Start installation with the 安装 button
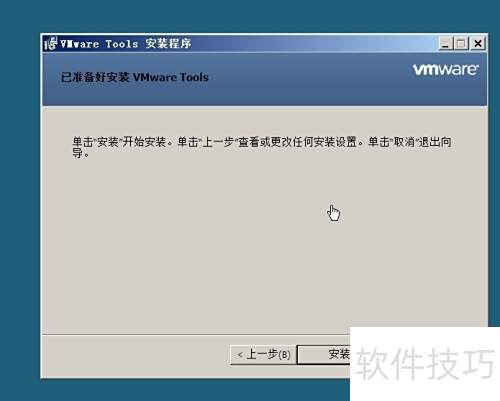 click(324, 354)
